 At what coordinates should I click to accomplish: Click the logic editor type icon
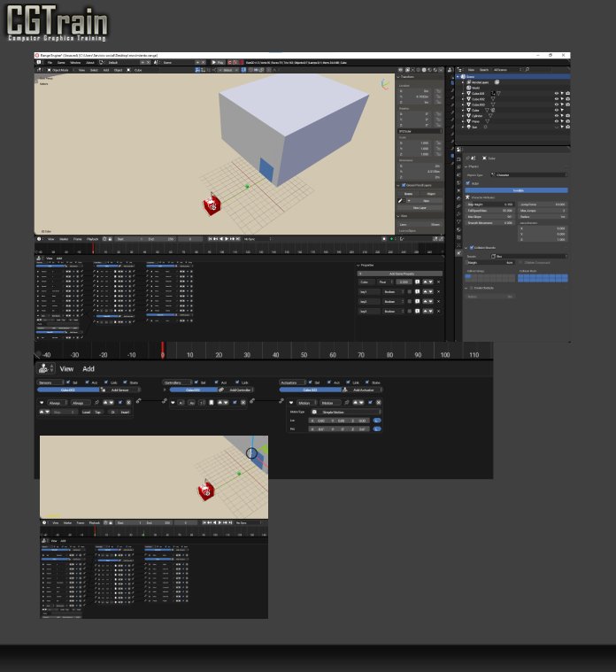point(42,368)
